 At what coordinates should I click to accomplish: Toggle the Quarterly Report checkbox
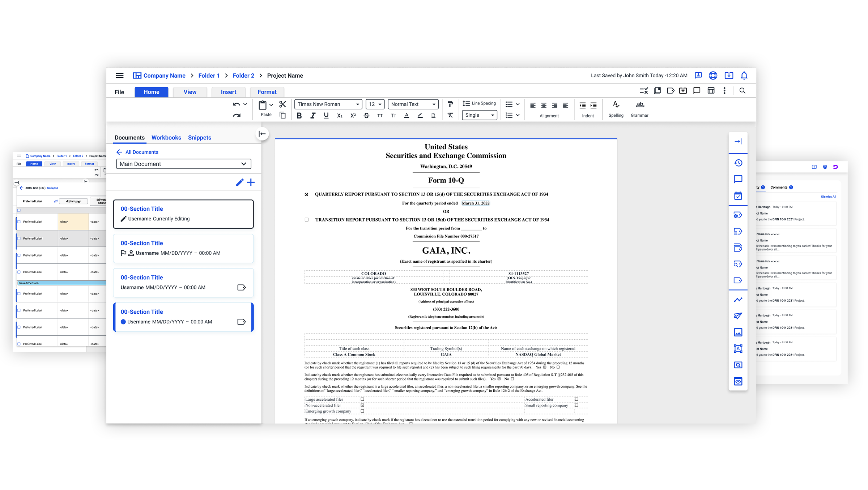coord(307,194)
